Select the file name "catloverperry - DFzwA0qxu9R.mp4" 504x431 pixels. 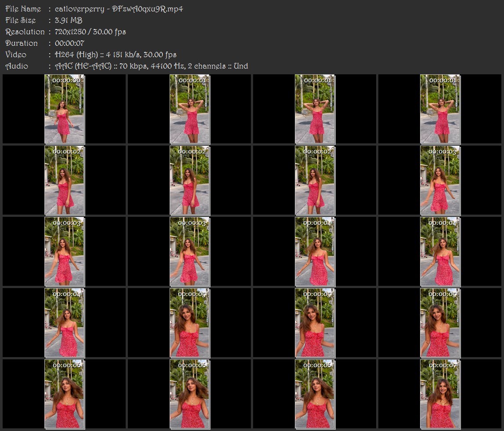pyautogui.click(x=119, y=9)
